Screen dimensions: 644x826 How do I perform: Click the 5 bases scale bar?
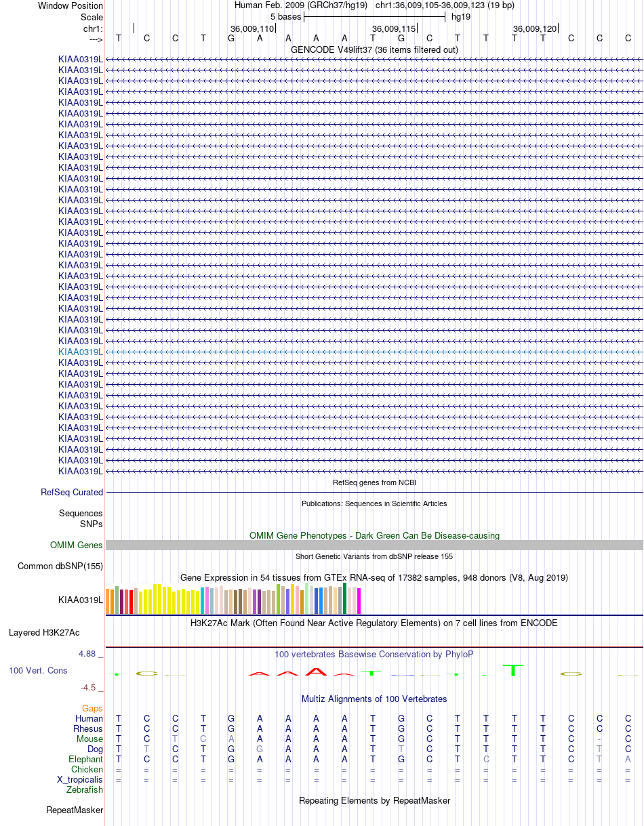(x=374, y=17)
